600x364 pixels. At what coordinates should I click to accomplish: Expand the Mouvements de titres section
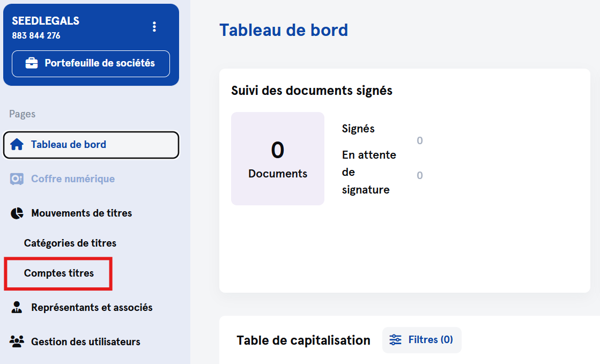click(82, 213)
